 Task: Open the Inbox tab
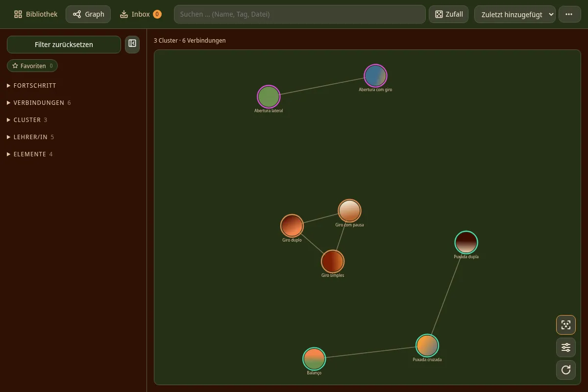click(141, 14)
